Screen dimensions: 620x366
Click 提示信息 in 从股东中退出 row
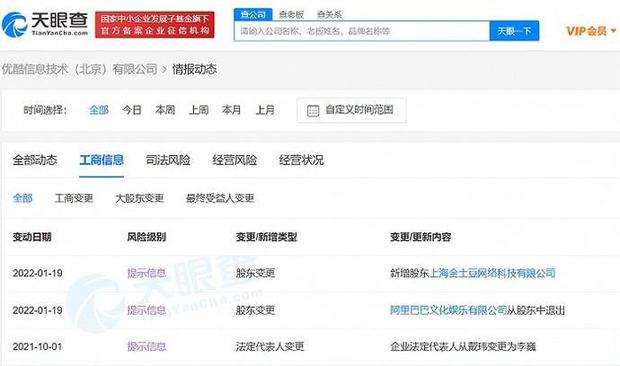[146, 310]
